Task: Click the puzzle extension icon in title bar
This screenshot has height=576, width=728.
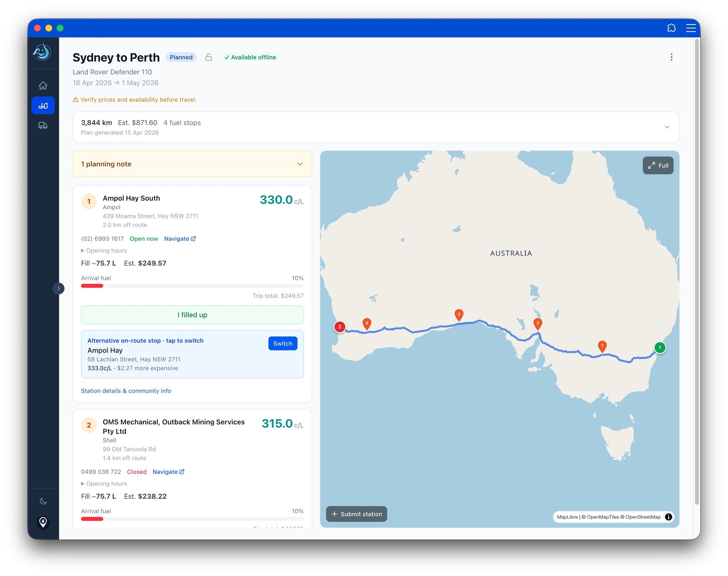Action: click(x=672, y=28)
